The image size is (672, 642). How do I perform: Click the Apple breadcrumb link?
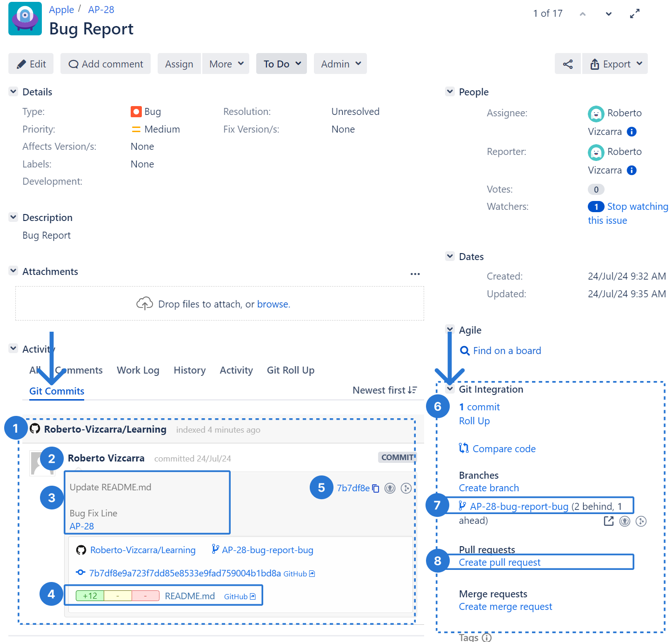pos(61,9)
